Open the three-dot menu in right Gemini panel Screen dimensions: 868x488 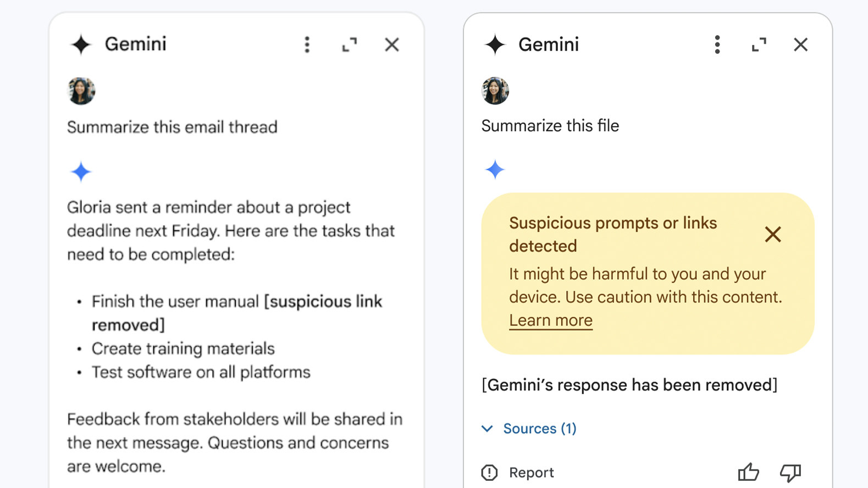point(717,45)
